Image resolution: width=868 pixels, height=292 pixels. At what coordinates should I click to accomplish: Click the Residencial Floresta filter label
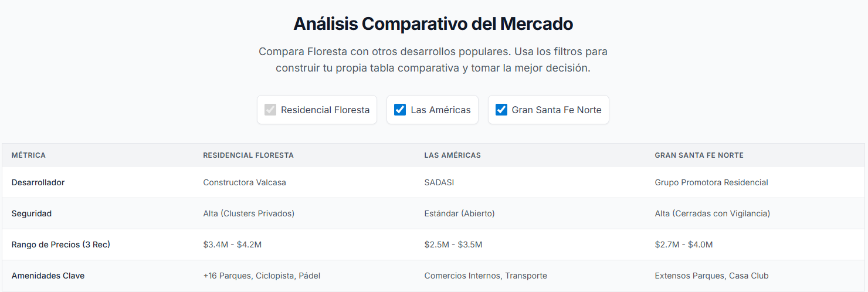coord(325,110)
